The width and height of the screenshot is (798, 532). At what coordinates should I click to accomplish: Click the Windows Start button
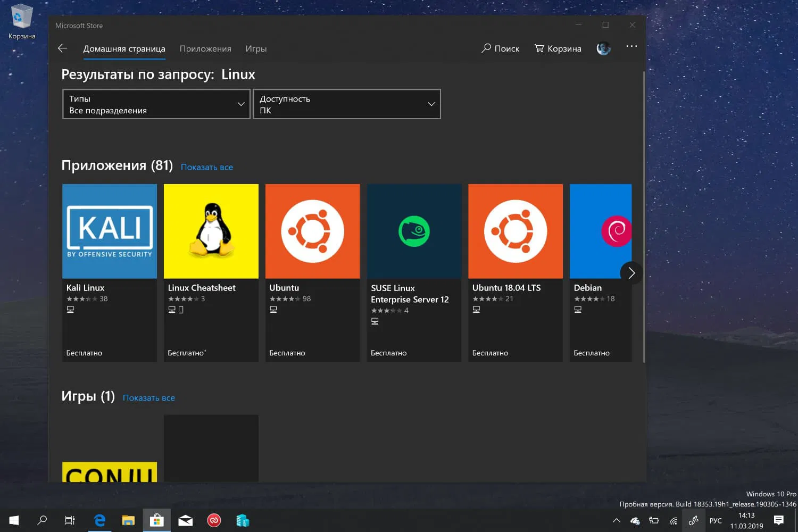coord(13,520)
